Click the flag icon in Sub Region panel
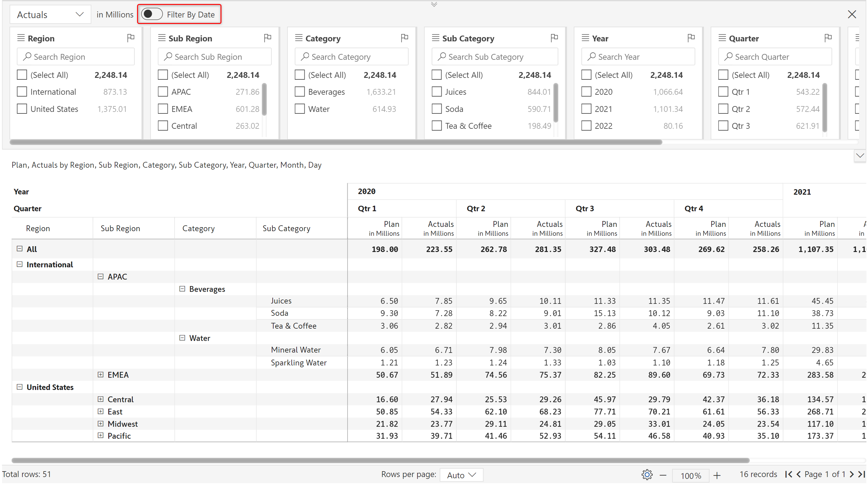The height and width of the screenshot is (485, 868). coord(267,38)
